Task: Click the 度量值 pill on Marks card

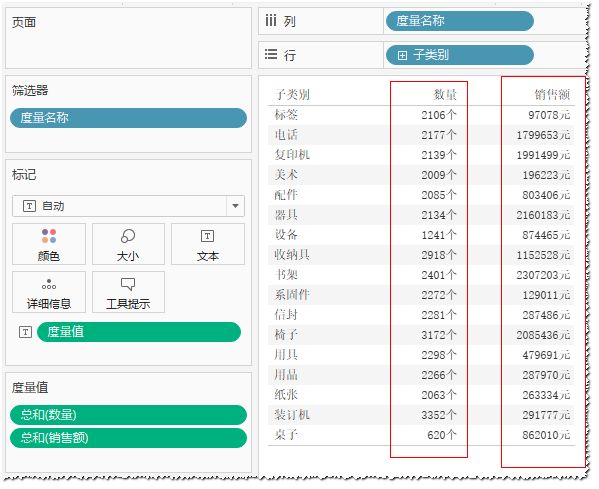Action: tap(139, 332)
